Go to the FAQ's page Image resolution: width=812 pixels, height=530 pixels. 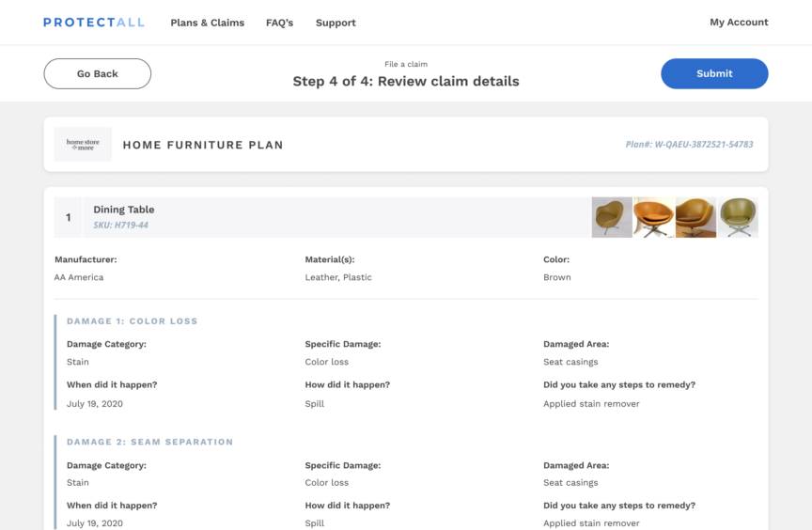(x=279, y=23)
